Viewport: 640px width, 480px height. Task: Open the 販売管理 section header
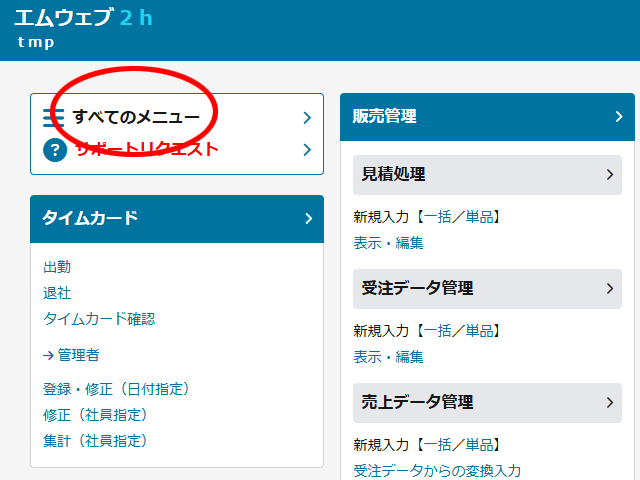click(487, 117)
